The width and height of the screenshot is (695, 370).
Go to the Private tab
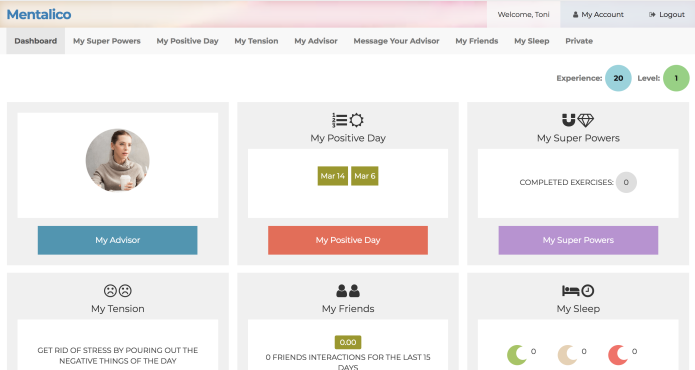coord(579,41)
